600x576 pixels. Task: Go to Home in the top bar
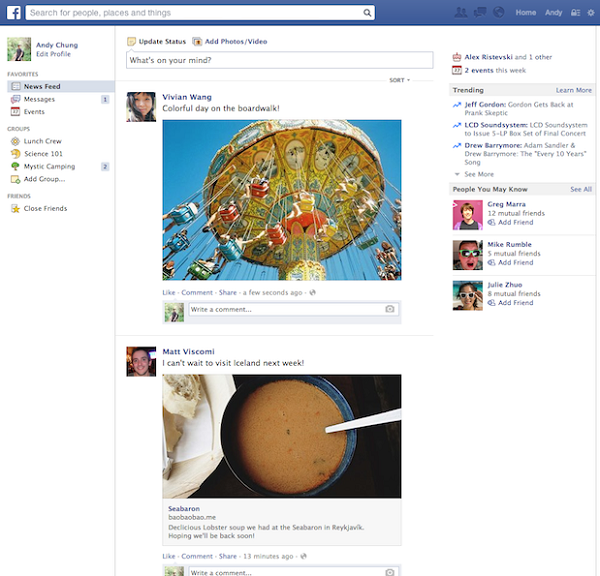tap(526, 13)
